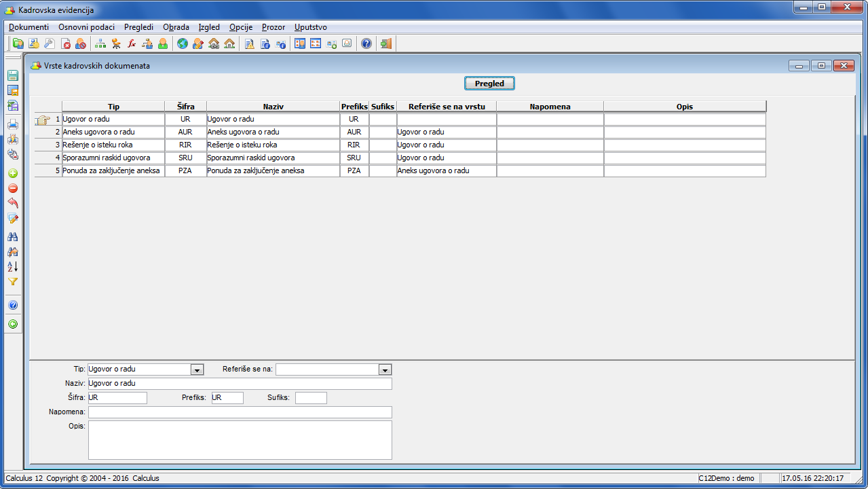Click the notepad with pencil edit icon
The image size is (868, 489).
point(12,219)
